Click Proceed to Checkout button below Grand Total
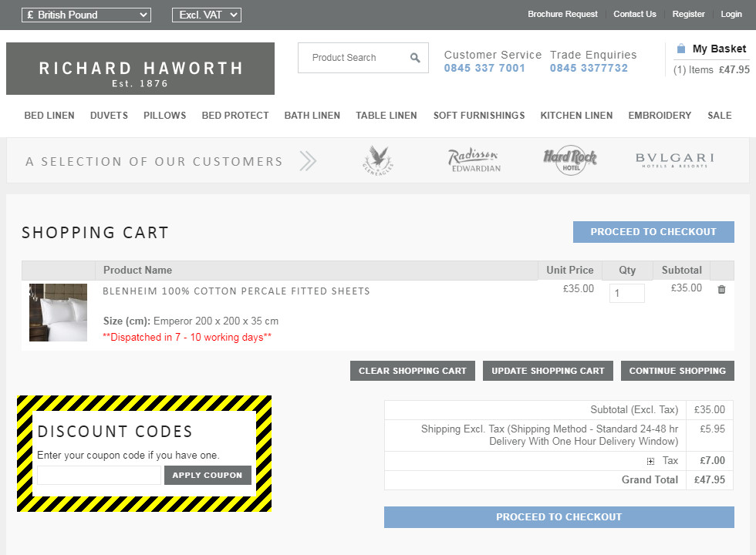The width and height of the screenshot is (756, 555). point(559,517)
